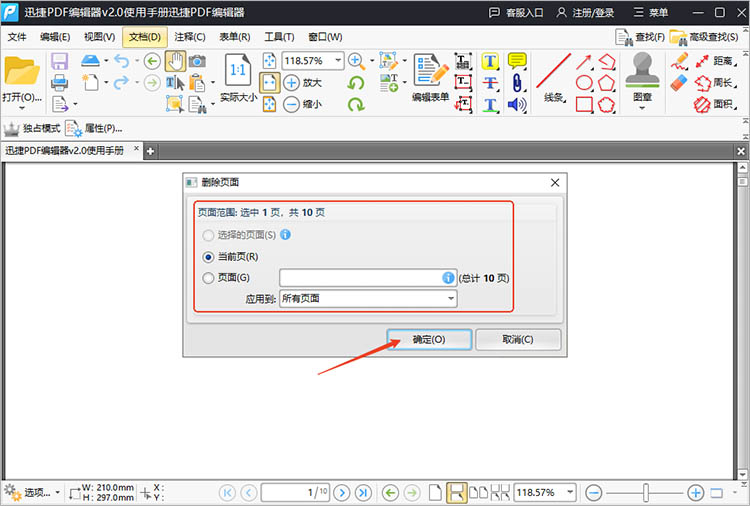
Task: Go to next page with arrow button
Action: (x=342, y=492)
